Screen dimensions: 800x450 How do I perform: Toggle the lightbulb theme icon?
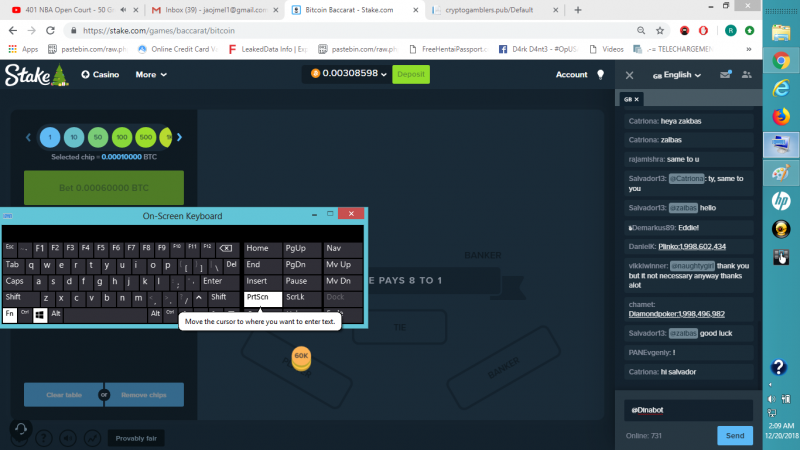tap(601, 74)
